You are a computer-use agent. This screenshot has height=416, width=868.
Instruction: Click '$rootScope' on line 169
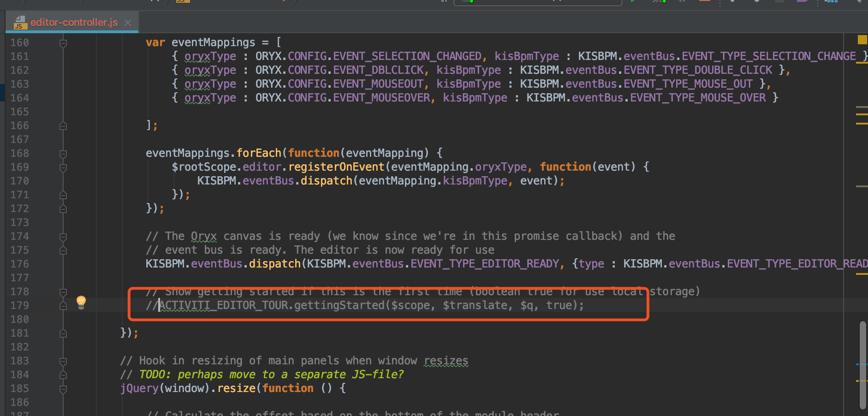tap(204, 167)
